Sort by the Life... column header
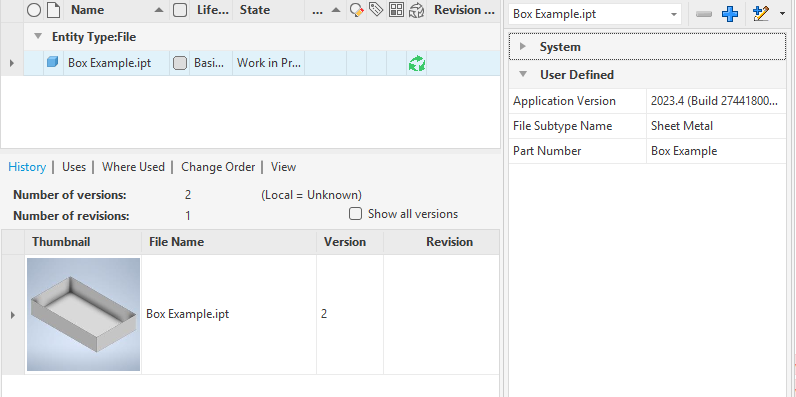Screen dimensions: 796x397 pyautogui.click(x=211, y=10)
